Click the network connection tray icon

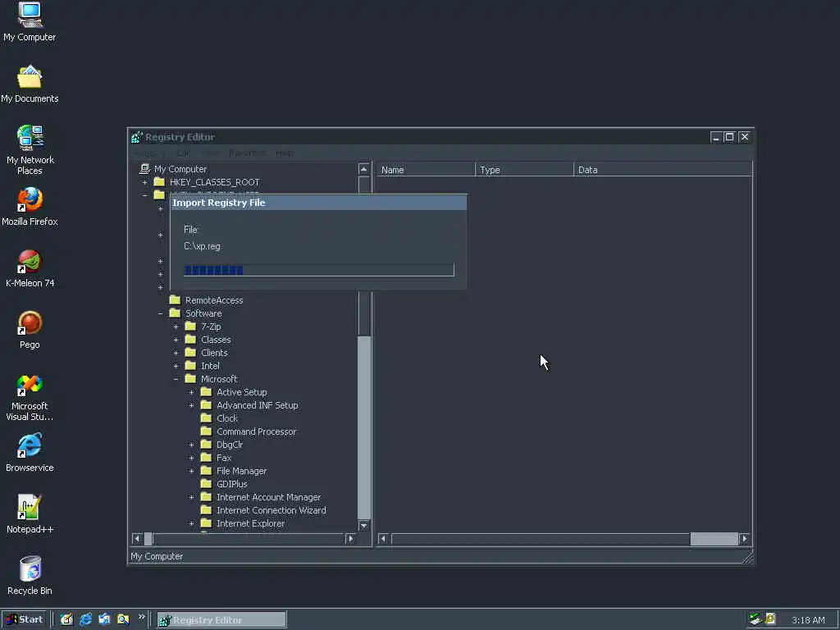pos(756,619)
